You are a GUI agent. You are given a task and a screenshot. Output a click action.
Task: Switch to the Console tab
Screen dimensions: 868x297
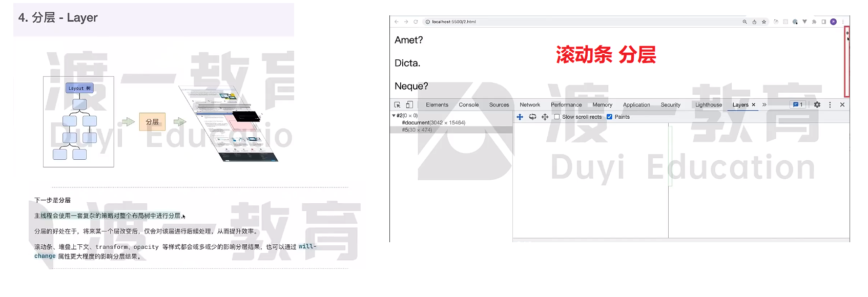469,104
